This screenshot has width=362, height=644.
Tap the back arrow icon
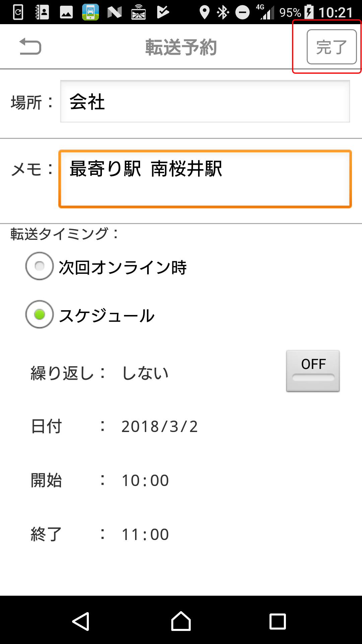[30, 46]
